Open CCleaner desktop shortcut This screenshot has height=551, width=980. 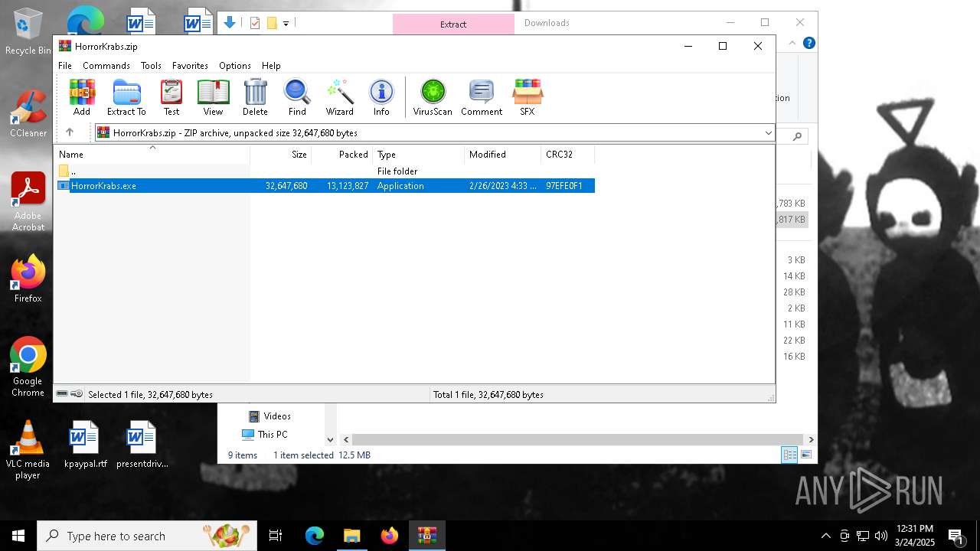[28, 113]
